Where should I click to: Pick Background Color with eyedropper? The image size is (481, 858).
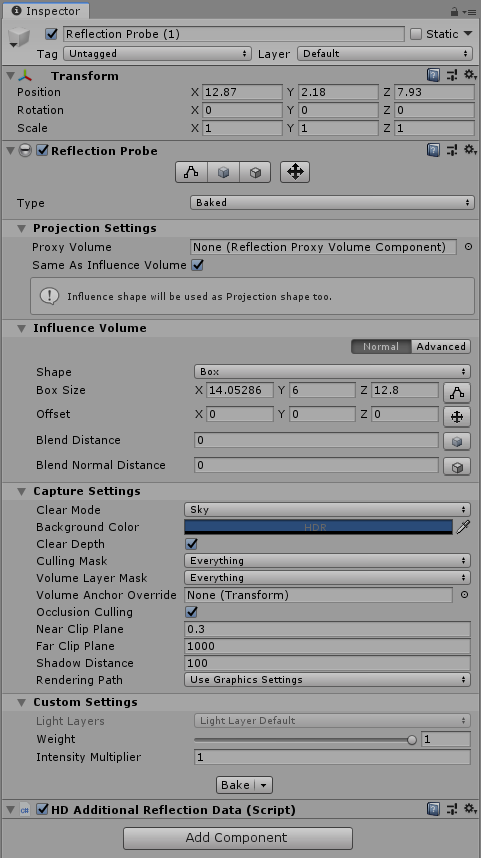point(463,527)
